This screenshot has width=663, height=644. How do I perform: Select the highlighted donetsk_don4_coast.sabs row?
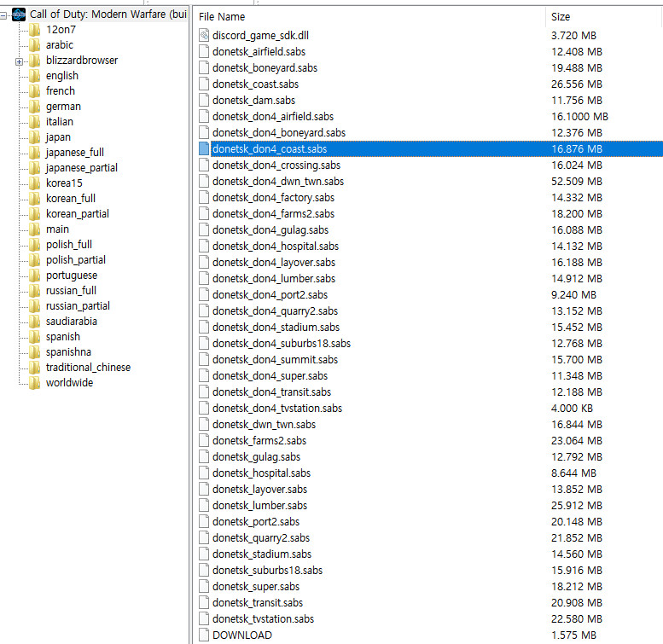(x=269, y=148)
